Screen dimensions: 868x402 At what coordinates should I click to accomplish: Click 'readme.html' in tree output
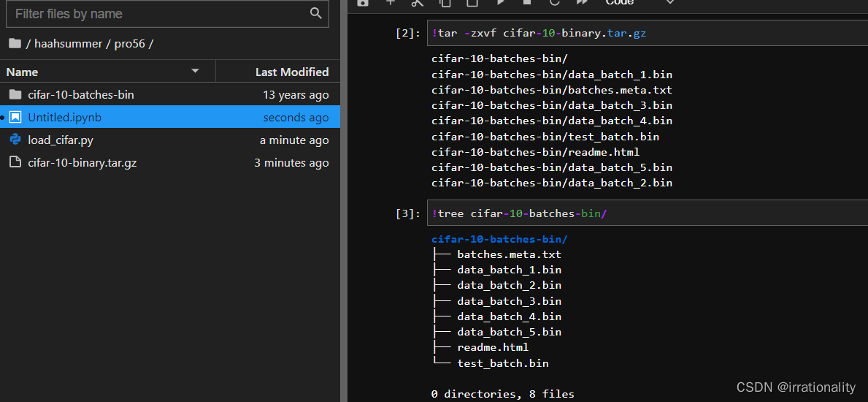[x=493, y=347]
